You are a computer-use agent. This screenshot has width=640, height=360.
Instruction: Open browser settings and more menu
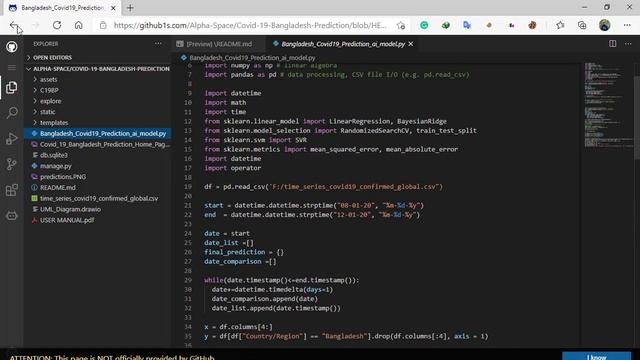pyautogui.click(x=627, y=25)
